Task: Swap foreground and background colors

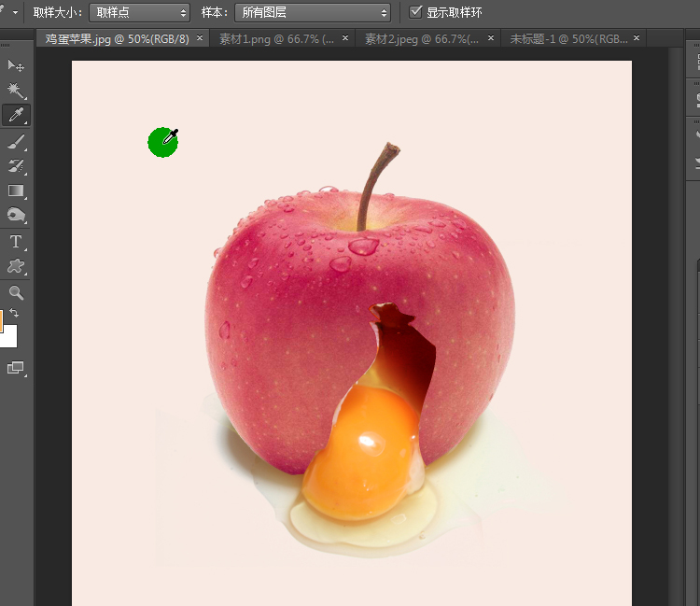Action: [x=14, y=313]
